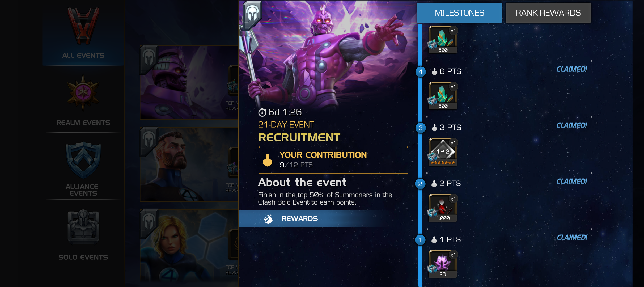
Task: Switch to the Rank Rewards tab
Action: 548,13
